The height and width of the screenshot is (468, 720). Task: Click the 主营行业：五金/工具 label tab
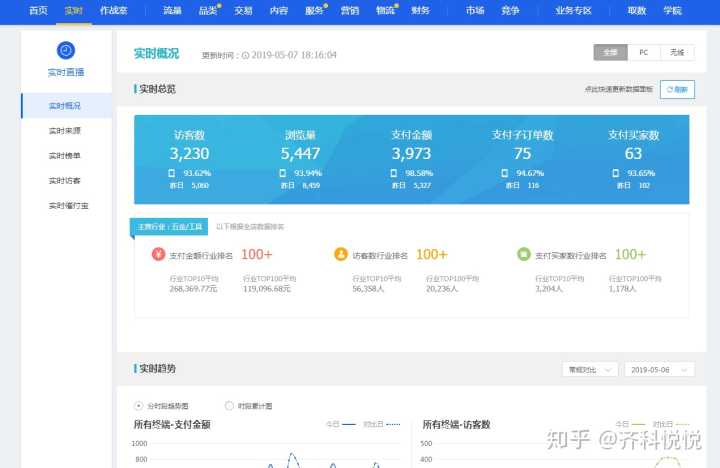point(169,227)
